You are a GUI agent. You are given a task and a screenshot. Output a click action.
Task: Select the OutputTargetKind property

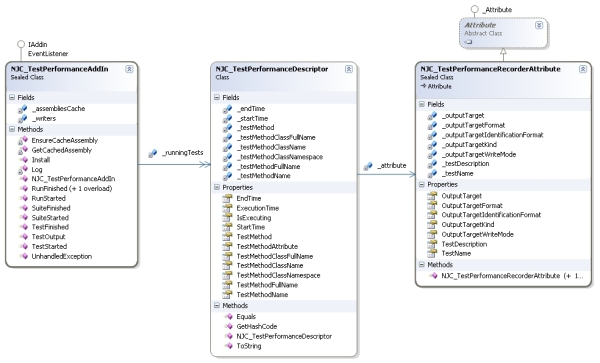(x=468, y=225)
